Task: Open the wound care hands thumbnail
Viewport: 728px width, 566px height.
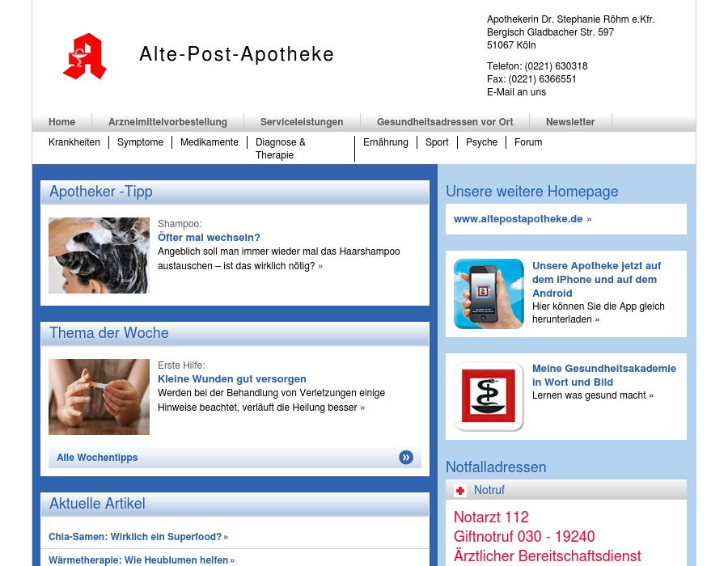Action: pyautogui.click(x=99, y=397)
